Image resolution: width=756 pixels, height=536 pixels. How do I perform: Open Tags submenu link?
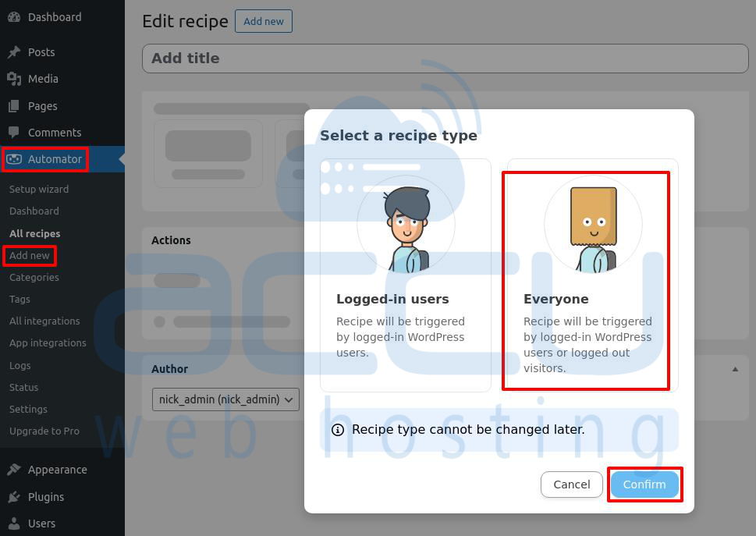20,300
